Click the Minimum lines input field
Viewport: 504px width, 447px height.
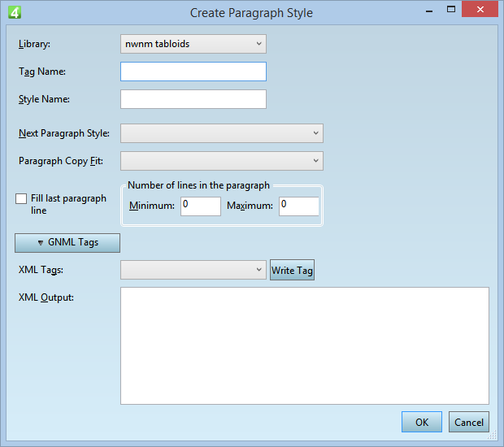tap(201, 206)
